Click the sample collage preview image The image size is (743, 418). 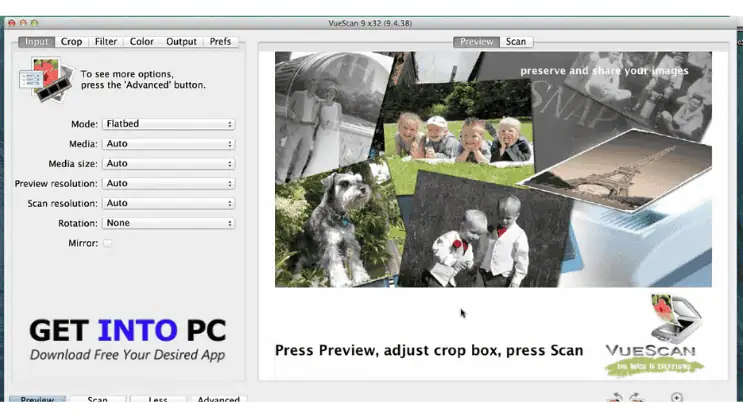pos(493,169)
